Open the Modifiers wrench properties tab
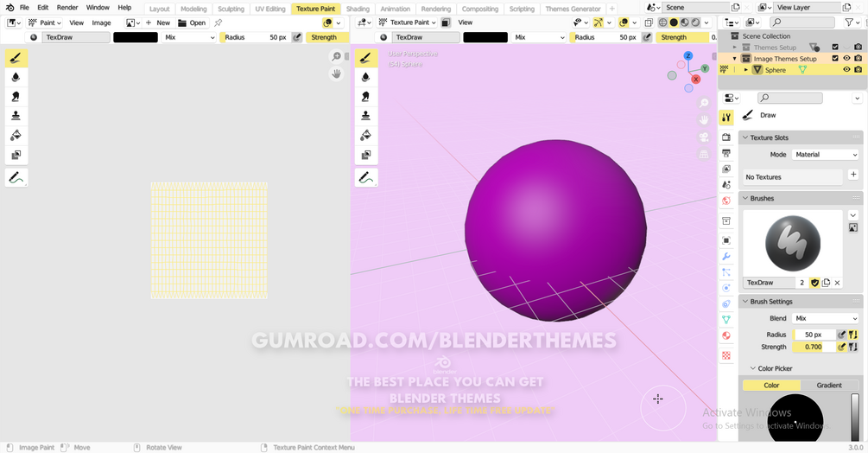This screenshot has width=868, height=453. click(x=726, y=257)
